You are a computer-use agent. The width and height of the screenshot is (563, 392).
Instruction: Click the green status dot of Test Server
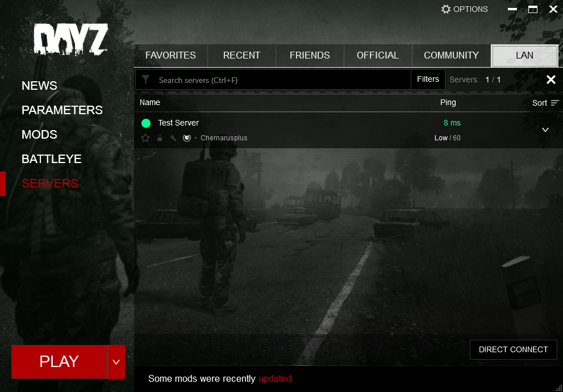(146, 123)
